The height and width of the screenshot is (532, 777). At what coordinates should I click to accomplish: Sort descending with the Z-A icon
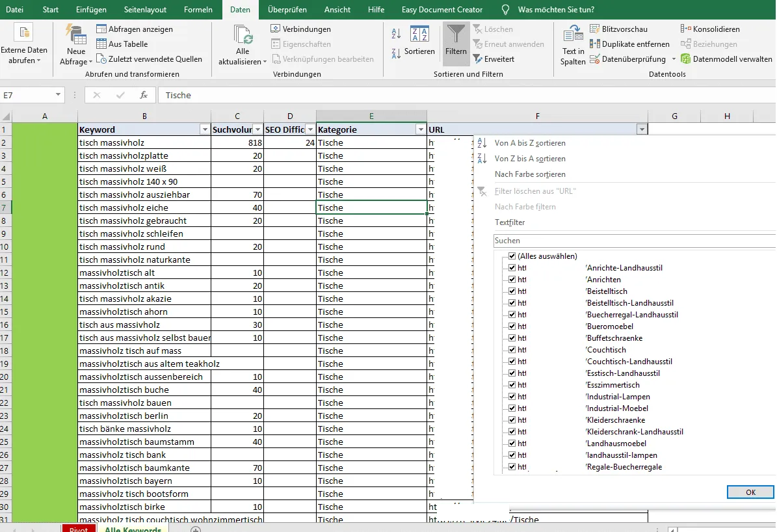click(x=396, y=53)
